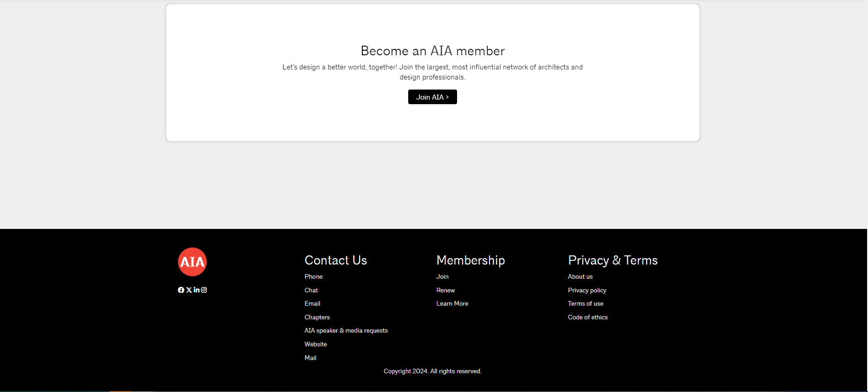Click the Chat link under Contact Us
The image size is (868, 392).
pos(311,291)
